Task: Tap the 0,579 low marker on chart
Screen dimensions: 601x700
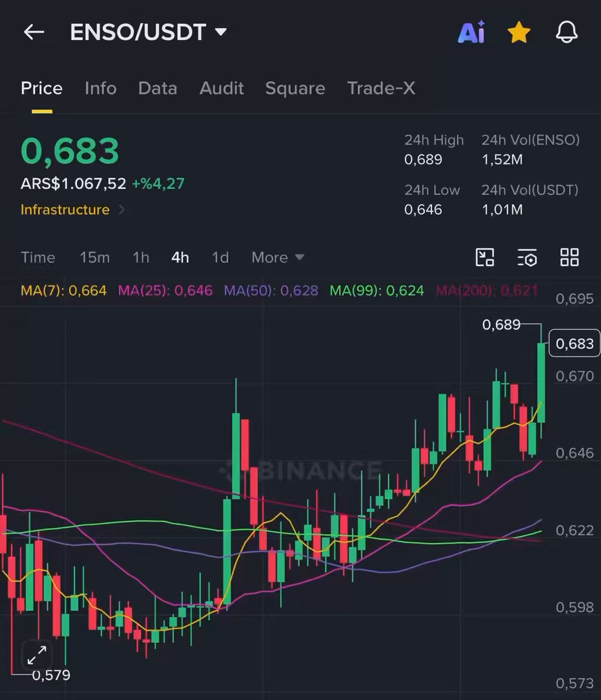Action: (x=51, y=675)
